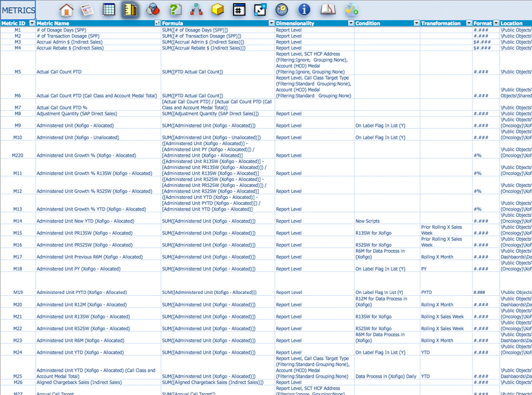This screenshot has width=532, height=395.
Task: Click the blue information icon
Action: [304, 10]
